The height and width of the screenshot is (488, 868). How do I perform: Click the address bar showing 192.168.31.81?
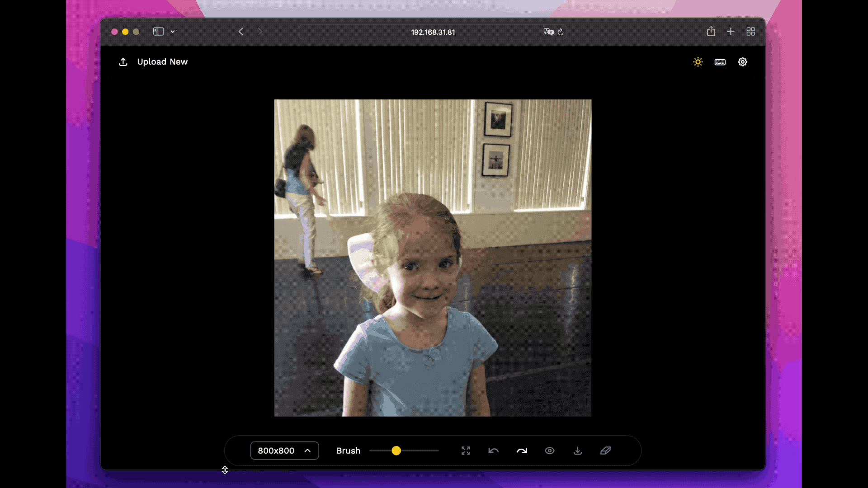coord(433,32)
